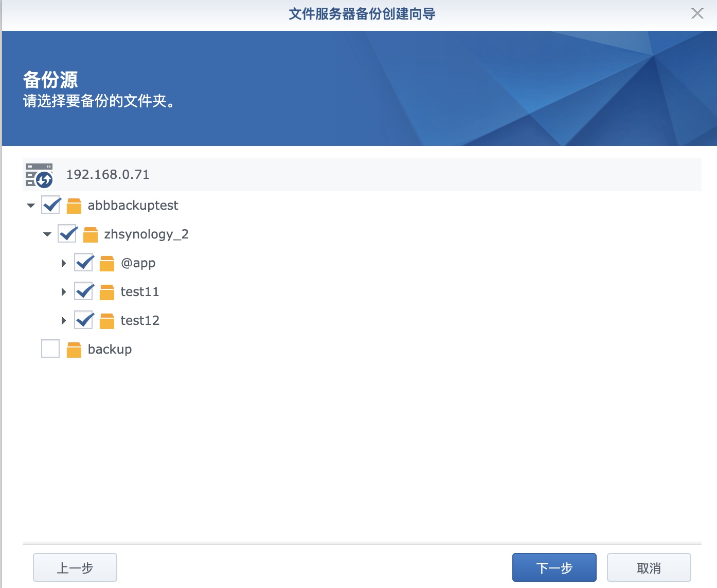The height and width of the screenshot is (588, 717).
Task: Collapse the zhsynology_2 tree node
Action: point(47,234)
